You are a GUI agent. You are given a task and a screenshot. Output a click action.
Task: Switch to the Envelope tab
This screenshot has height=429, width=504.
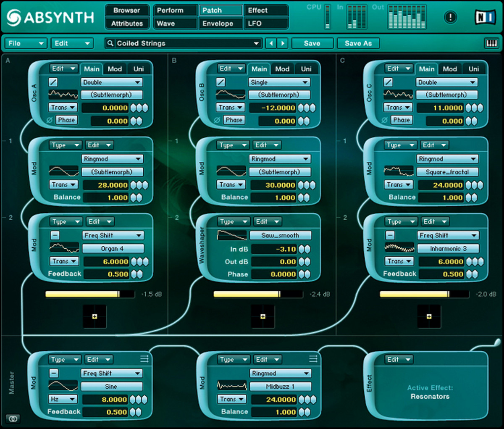[x=220, y=24]
